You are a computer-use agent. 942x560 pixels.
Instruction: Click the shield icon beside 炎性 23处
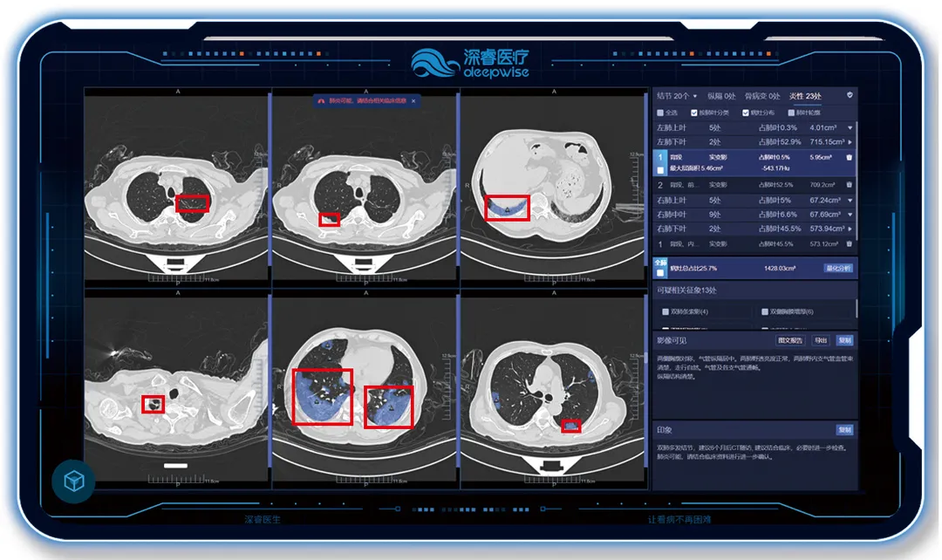(x=850, y=95)
